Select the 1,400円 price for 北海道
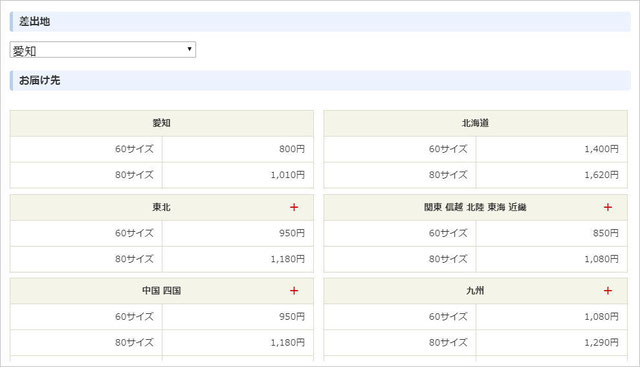 [x=601, y=149]
